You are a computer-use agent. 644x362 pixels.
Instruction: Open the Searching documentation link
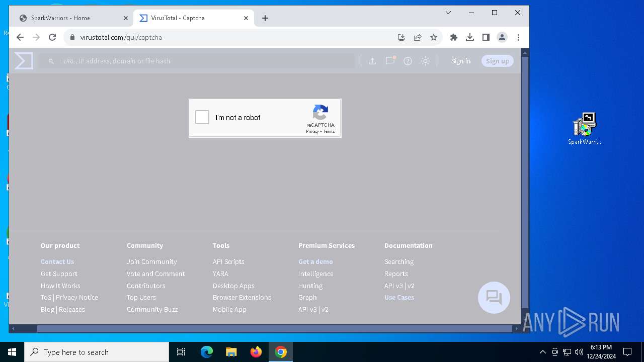click(x=399, y=261)
